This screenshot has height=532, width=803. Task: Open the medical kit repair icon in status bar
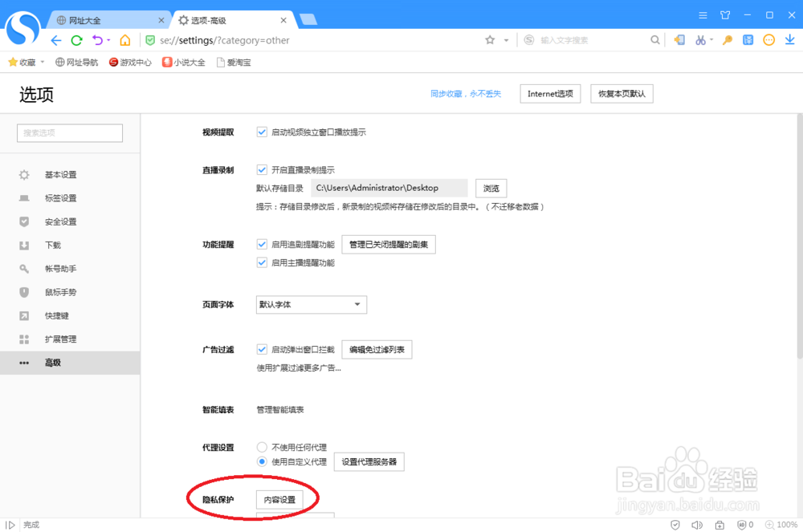click(x=720, y=524)
